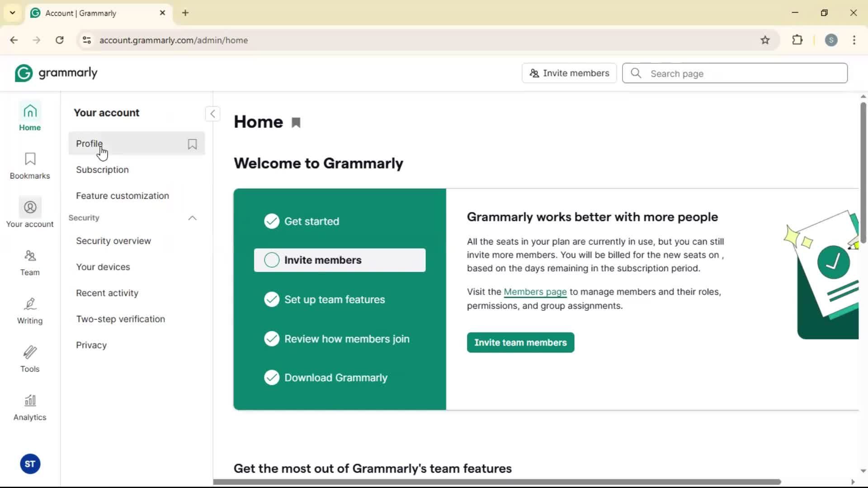
Task: Open Subscription in the account menu
Action: (102, 170)
